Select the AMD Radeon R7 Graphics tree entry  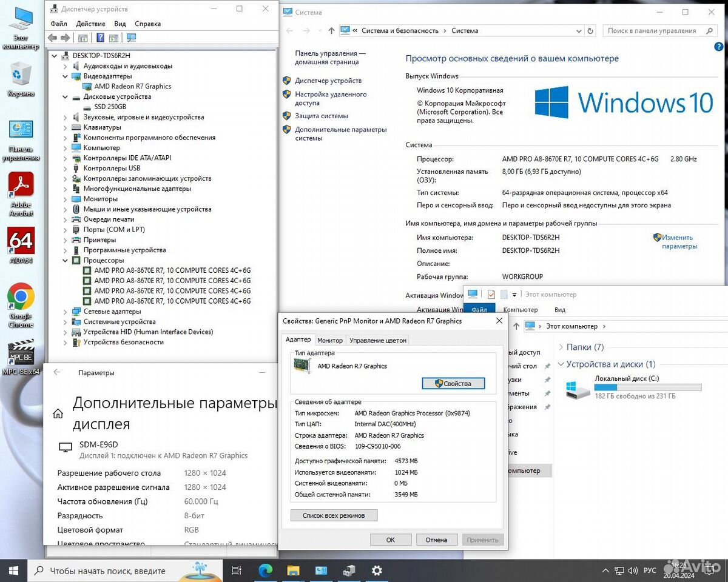133,87
